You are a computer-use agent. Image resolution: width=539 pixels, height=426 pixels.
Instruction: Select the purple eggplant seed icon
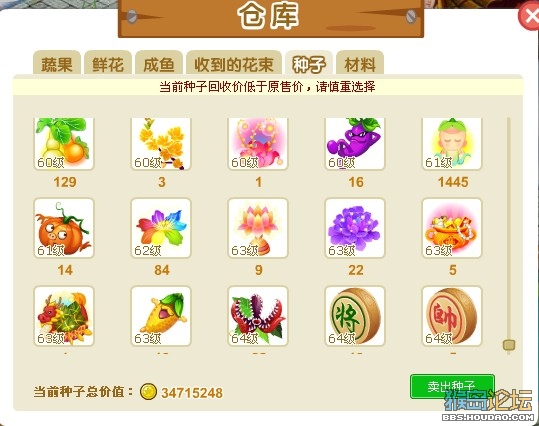(x=355, y=143)
